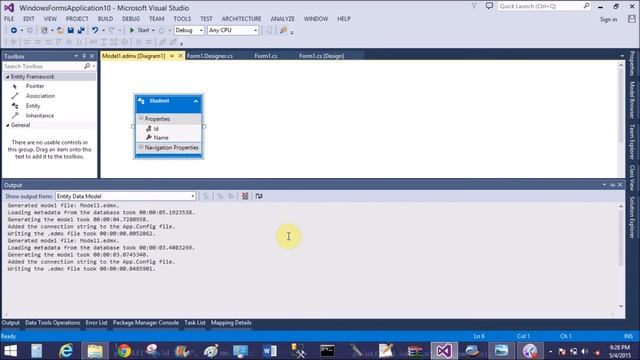
Task: Open the ARCHITECTURE menu
Action: click(242, 19)
